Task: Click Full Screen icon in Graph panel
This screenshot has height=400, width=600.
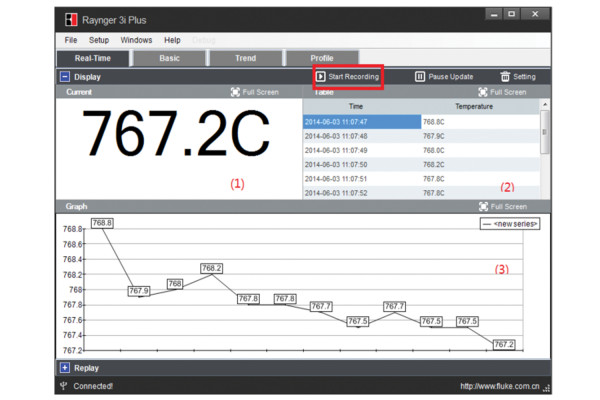Action: click(484, 206)
